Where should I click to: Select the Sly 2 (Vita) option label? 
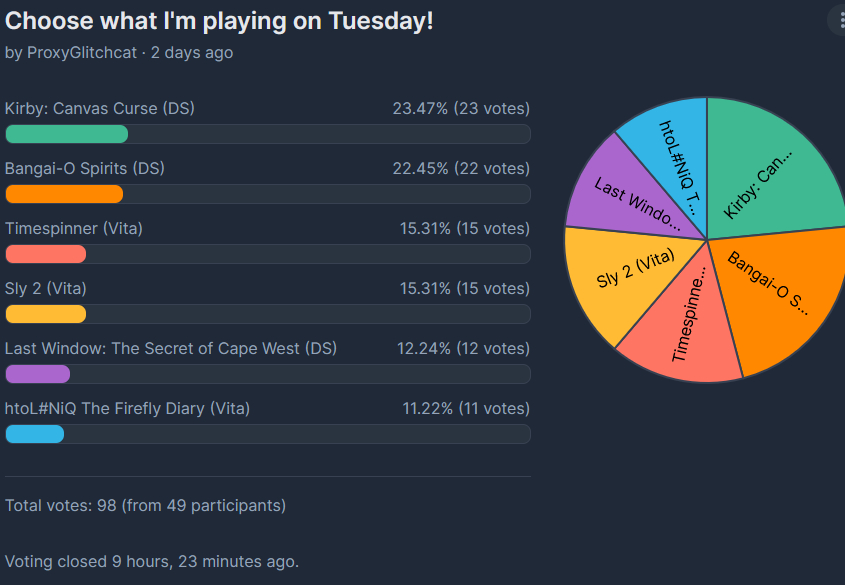(46, 289)
